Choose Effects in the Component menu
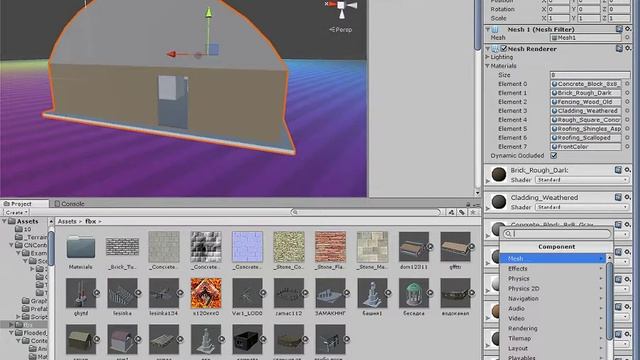The image size is (640, 360). point(554,269)
